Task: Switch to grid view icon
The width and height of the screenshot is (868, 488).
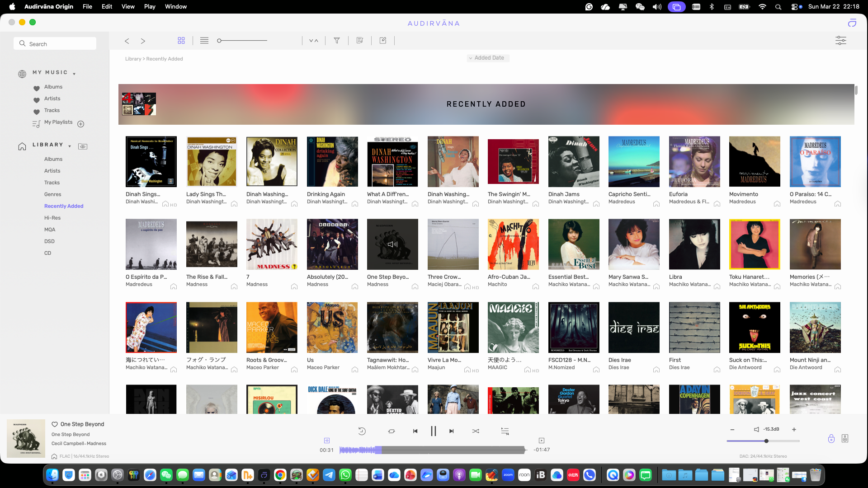Action: click(x=181, y=41)
